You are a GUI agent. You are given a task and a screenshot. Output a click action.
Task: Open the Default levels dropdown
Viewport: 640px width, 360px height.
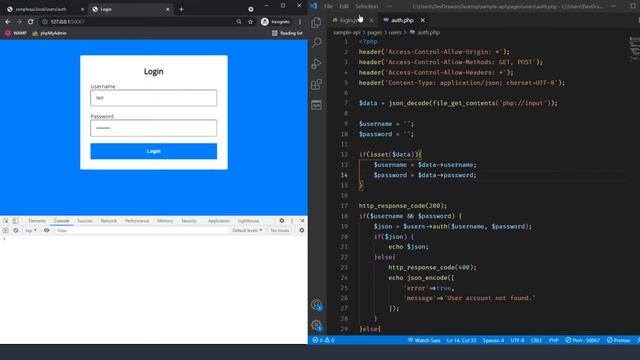coord(247,230)
